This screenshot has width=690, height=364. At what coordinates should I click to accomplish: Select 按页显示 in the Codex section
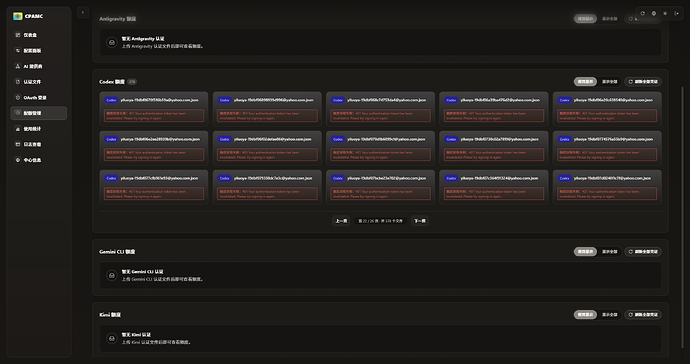pyautogui.click(x=585, y=81)
